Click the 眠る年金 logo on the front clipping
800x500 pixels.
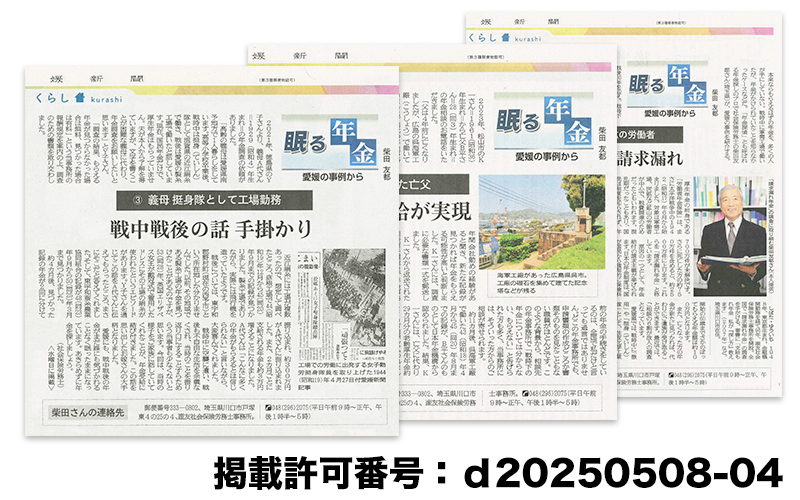pyautogui.click(x=330, y=142)
